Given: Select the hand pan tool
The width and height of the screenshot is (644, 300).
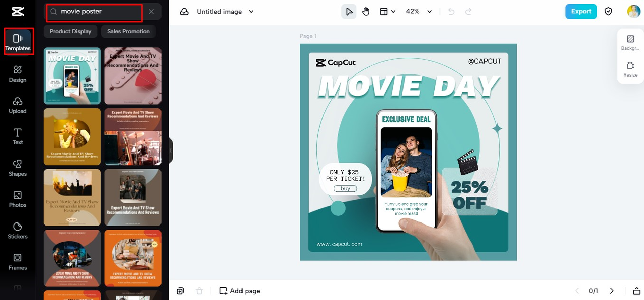Looking at the screenshot, I should coord(366,12).
